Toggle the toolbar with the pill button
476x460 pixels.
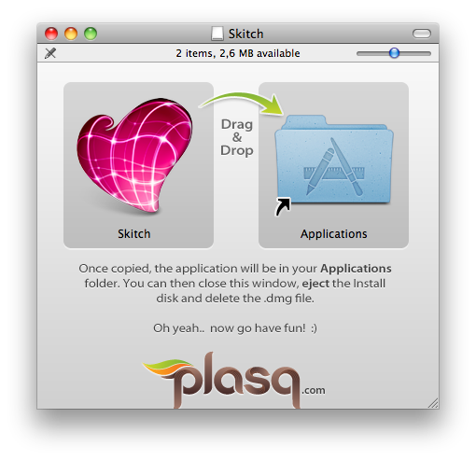coord(422,34)
